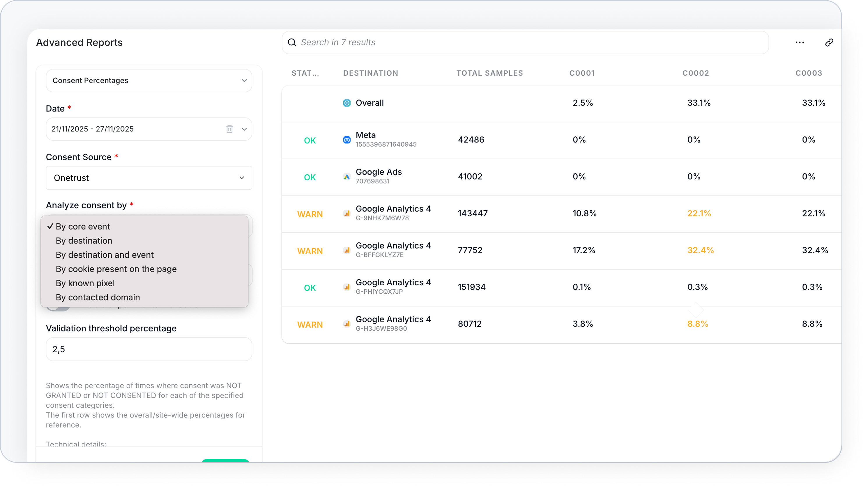The height and width of the screenshot is (491, 868).
Task: Click the Validation threshold percentage field
Action: click(149, 349)
